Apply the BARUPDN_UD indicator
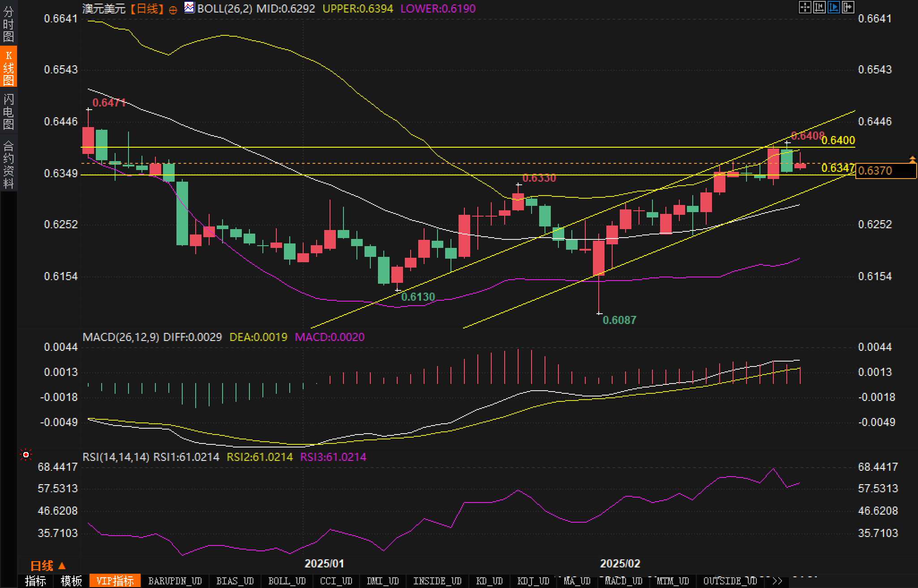918x588 pixels. coord(175,581)
